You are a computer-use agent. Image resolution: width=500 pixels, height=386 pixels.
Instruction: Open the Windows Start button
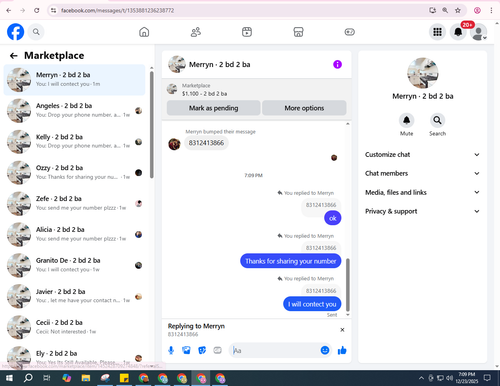click(9, 378)
